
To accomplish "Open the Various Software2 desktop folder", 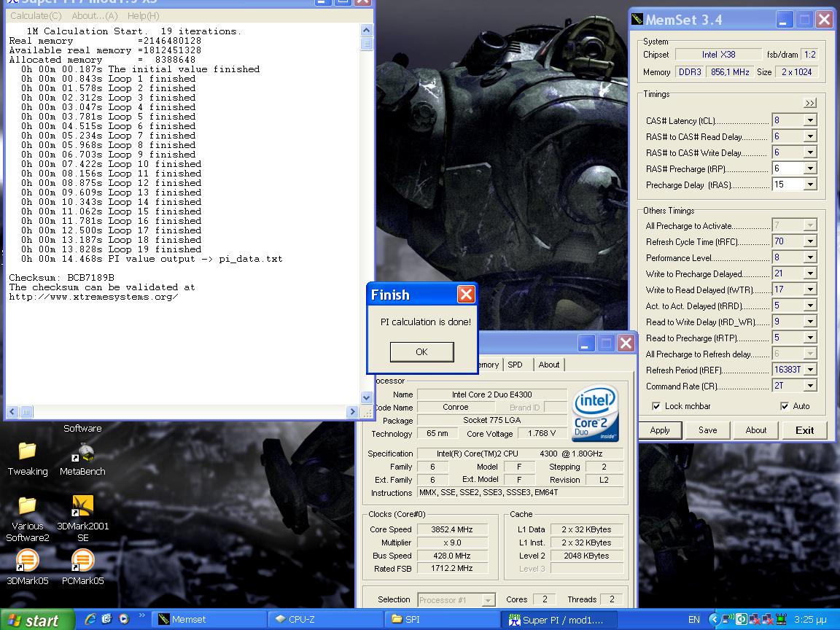I will click(x=27, y=518).
